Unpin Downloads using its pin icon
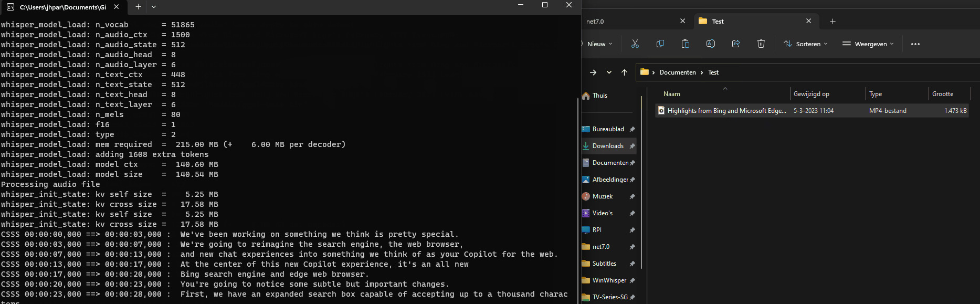The height and width of the screenshot is (304, 980). click(632, 146)
